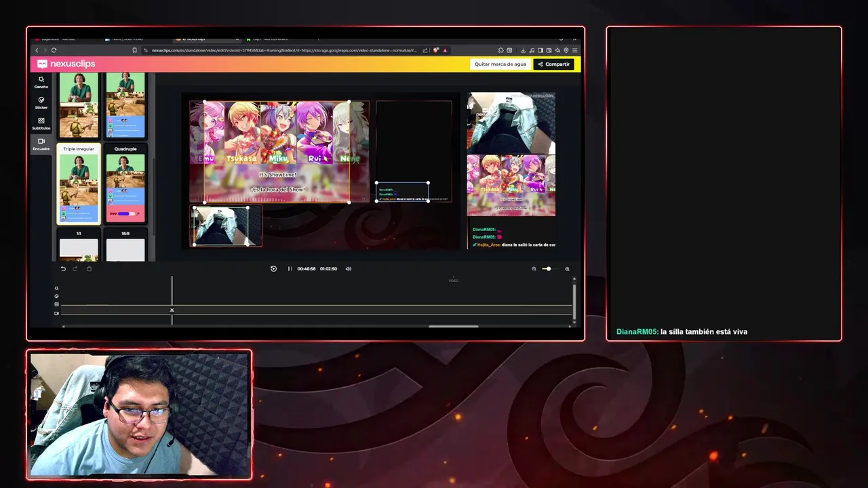Open the browser hamburger menu
868x488 pixels.
(x=575, y=50)
